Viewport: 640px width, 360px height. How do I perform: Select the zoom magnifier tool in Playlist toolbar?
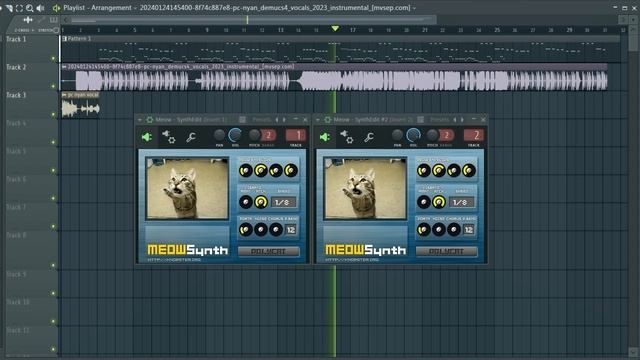pos(29,8)
